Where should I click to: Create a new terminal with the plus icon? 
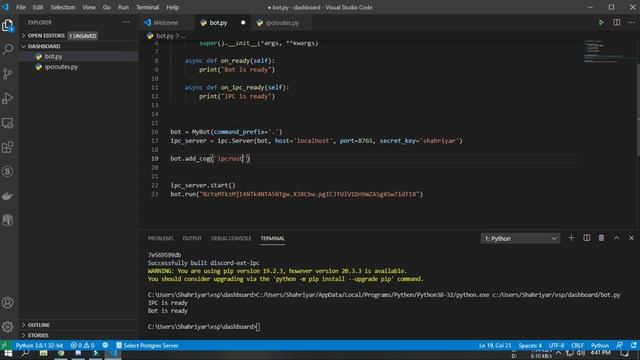click(x=571, y=238)
